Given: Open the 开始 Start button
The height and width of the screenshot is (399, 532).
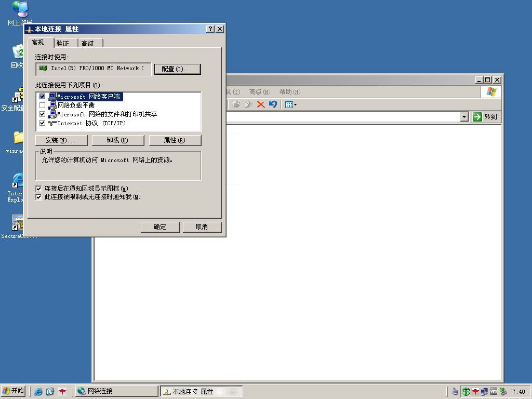Looking at the screenshot, I should tap(13, 391).
